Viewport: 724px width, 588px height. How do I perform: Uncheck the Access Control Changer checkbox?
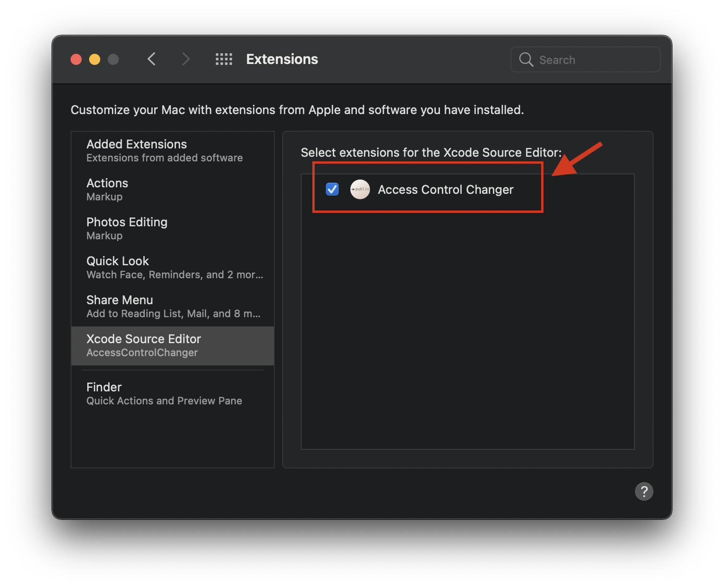[332, 189]
